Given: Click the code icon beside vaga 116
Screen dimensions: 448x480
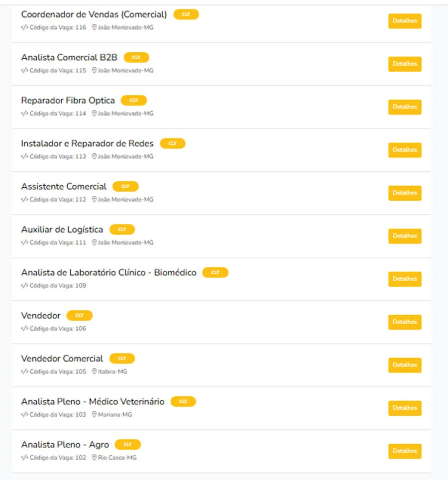Looking at the screenshot, I should 24,27.
